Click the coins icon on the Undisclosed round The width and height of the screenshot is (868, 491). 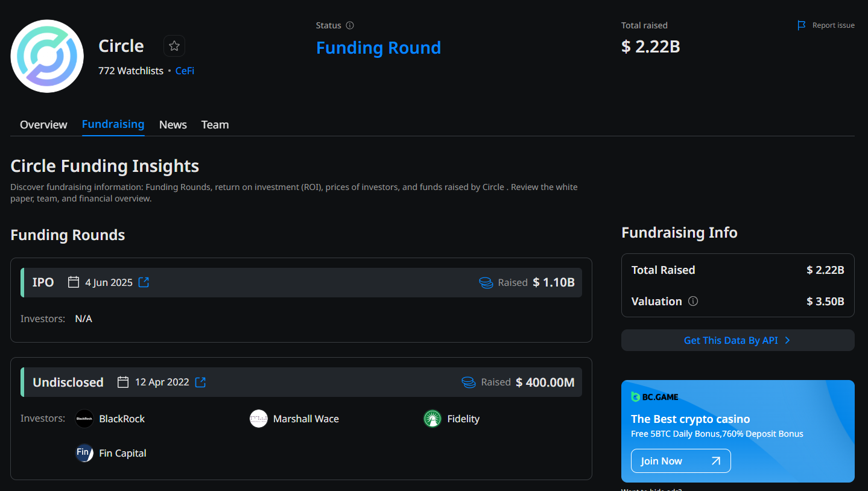(x=469, y=381)
